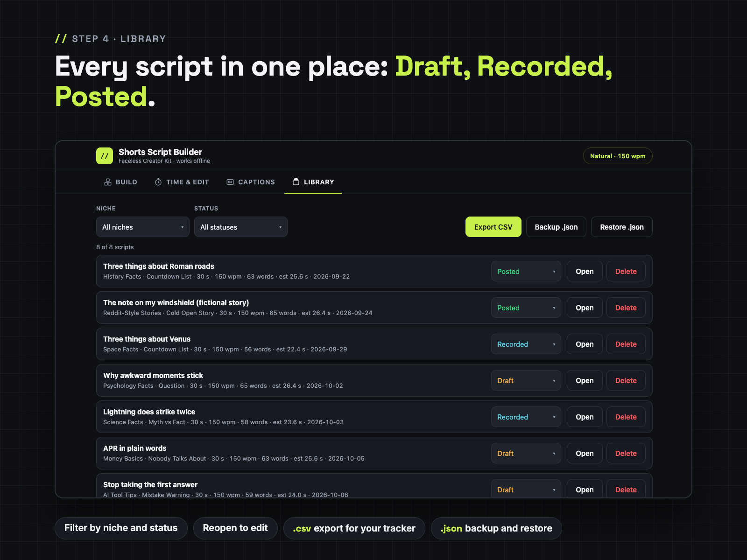Open The note on my windshield script
Image resolution: width=747 pixels, height=560 pixels.
coord(585,308)
